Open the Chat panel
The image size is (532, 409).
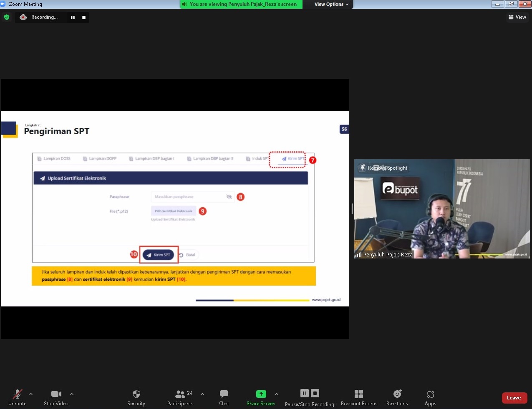pyautogui.click(x=224, y=394)
